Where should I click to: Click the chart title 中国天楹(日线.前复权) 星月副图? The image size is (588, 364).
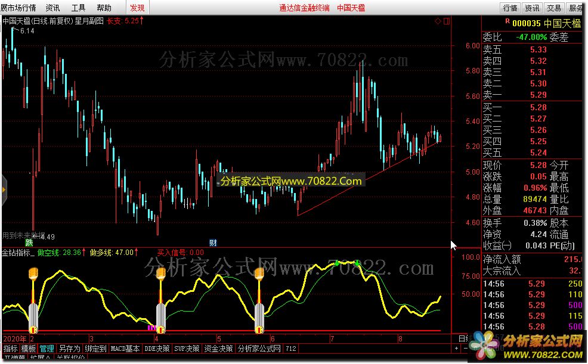point(53,21)
